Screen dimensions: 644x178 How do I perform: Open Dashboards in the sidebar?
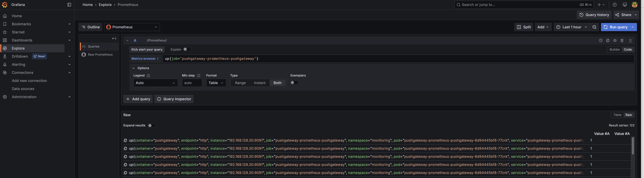22,40
